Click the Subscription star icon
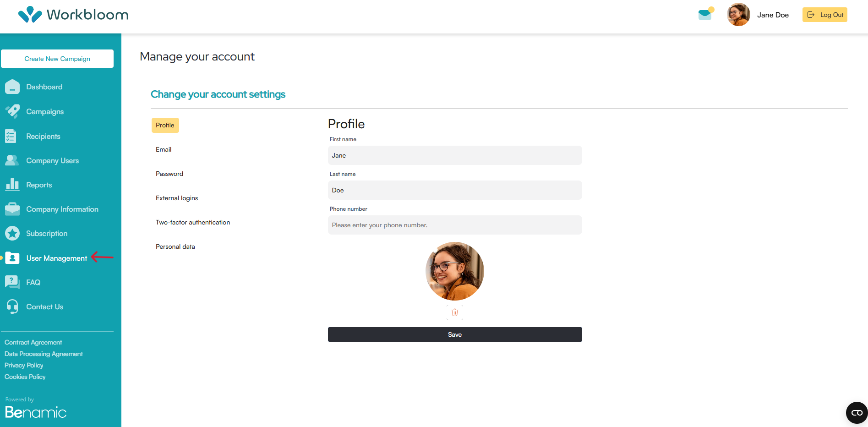 [12, 233]
